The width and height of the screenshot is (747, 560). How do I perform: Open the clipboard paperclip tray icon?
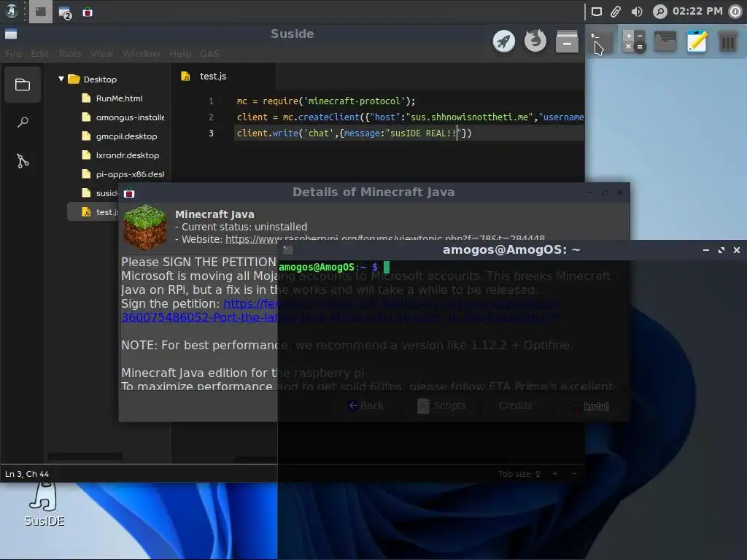coord(616,12)
